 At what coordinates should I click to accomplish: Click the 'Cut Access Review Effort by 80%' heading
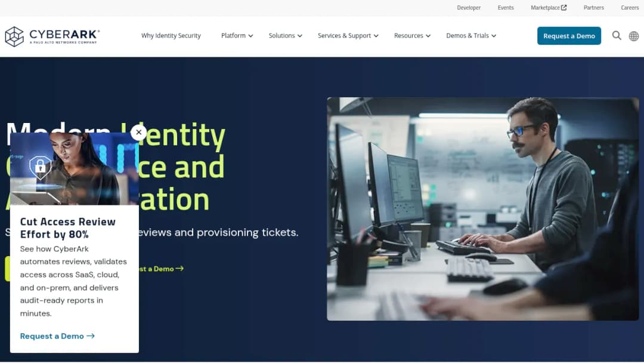pyautogui.click(x=68, y=227)
